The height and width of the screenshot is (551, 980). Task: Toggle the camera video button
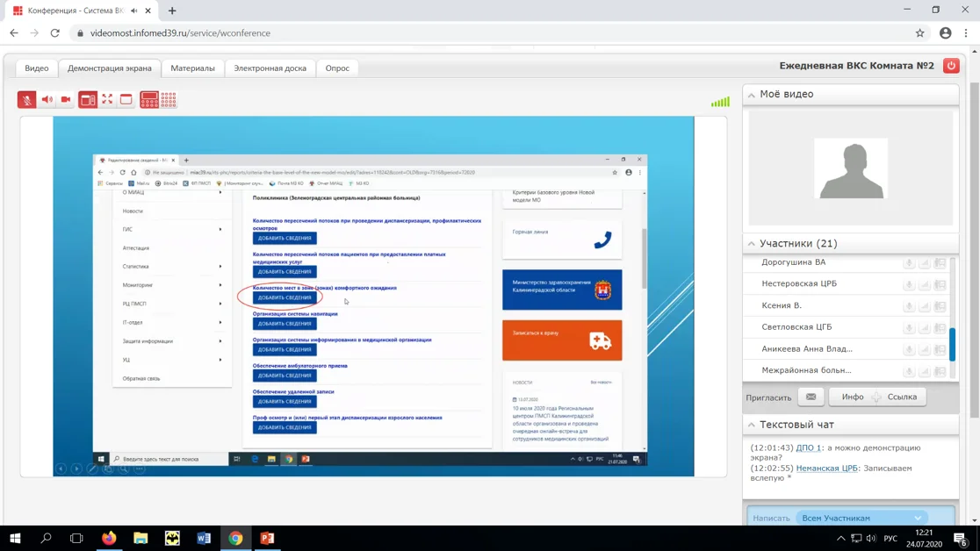click(66, 100)
